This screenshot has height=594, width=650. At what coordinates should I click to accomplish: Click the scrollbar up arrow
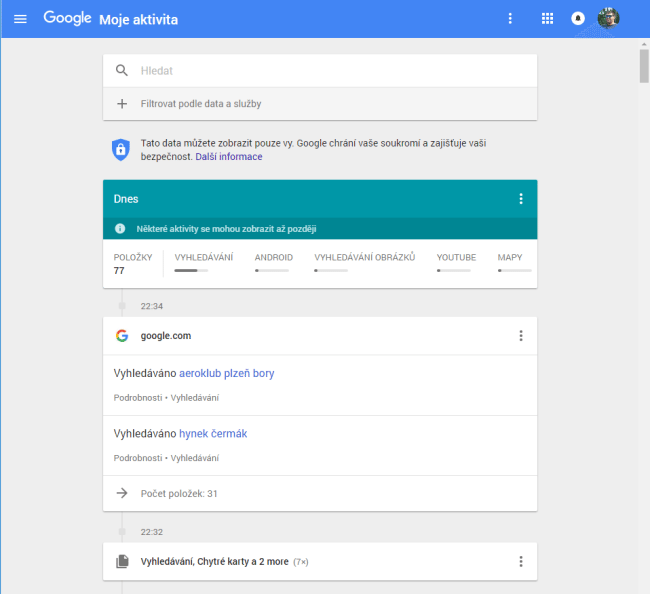coord(644,44)
